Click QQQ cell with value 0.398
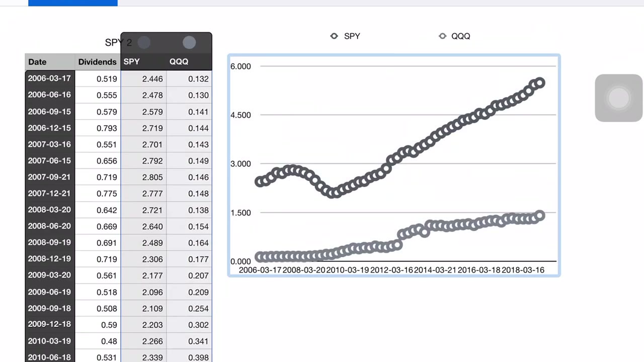 click(x=189, y=357)
